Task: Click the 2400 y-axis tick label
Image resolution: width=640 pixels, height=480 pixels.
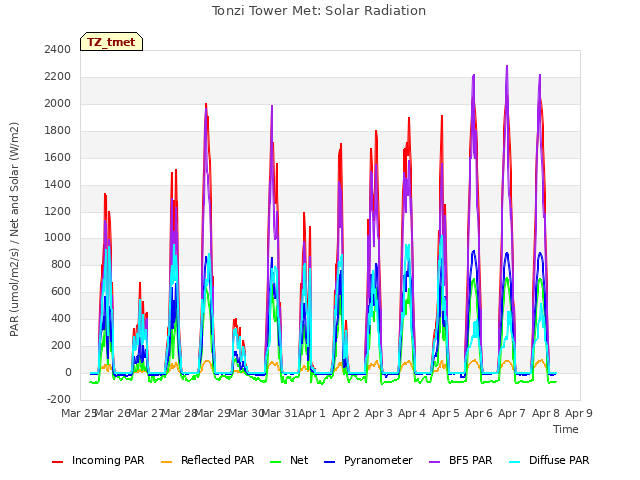Action: 58,49
